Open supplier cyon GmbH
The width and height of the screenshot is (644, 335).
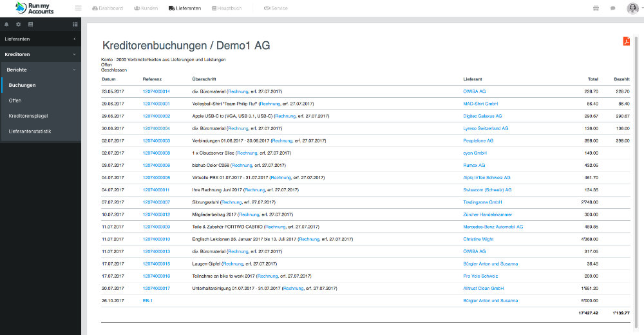(475, 153)
